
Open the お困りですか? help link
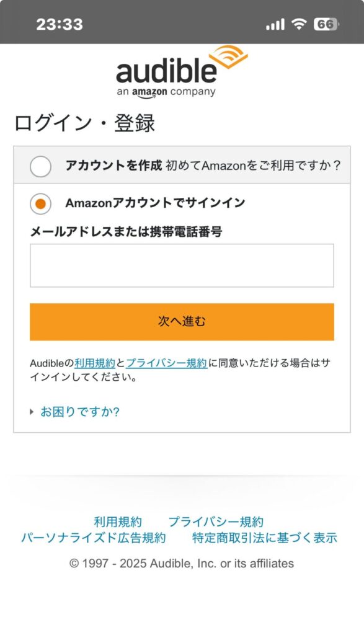pyautogui.click(x=80, y=412)
